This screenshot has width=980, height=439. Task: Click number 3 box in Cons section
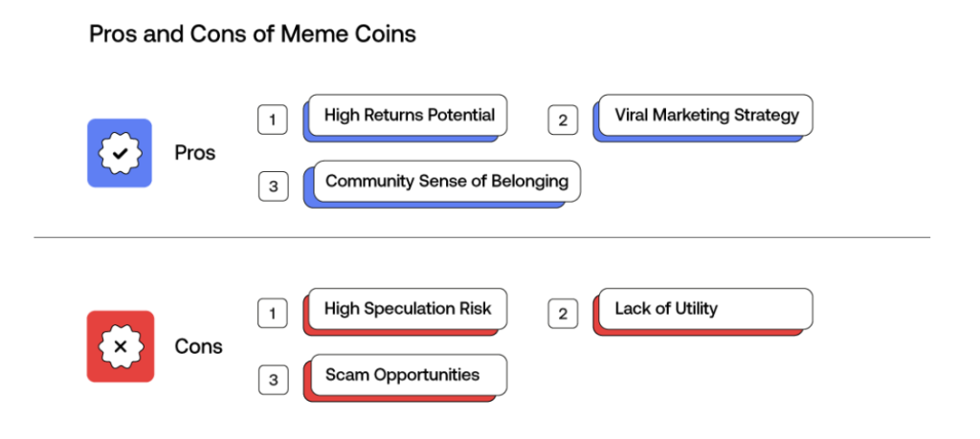[273, 380]
